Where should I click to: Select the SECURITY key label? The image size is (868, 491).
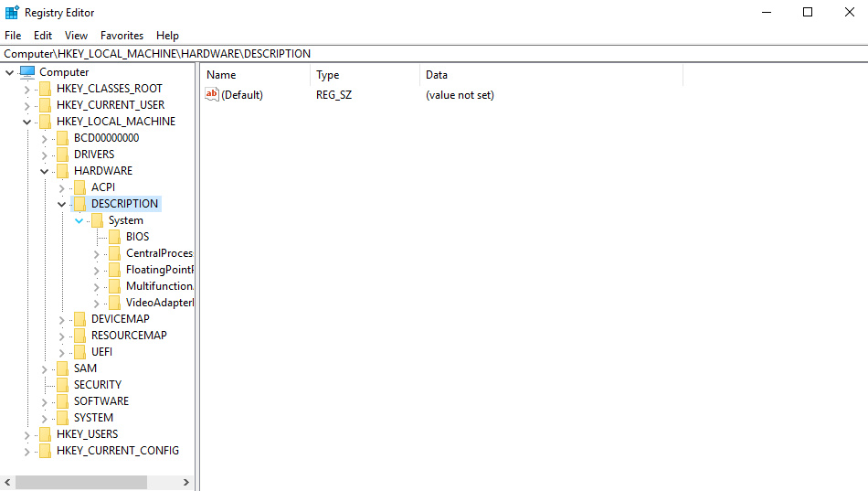click(x=98, y=385)
